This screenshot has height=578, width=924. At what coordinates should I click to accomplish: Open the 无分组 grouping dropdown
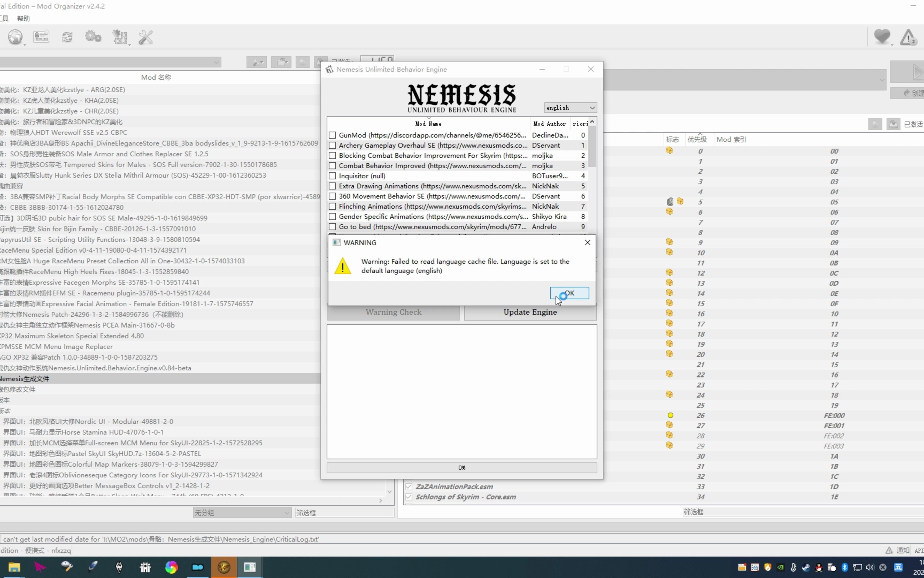point(242,513)
